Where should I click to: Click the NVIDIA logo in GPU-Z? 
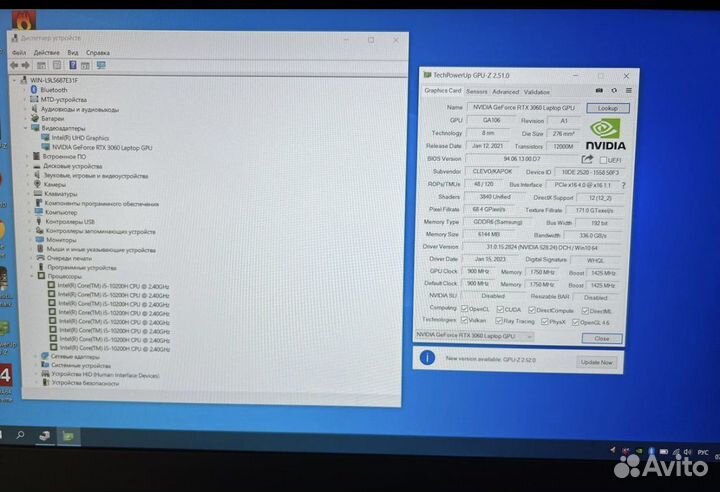(605, 134)
